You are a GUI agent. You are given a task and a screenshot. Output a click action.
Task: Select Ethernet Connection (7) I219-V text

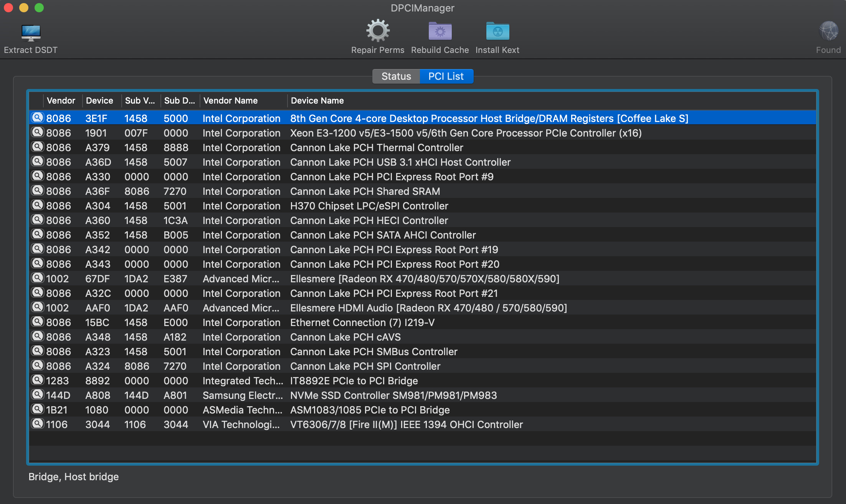[x=362, y=323]
